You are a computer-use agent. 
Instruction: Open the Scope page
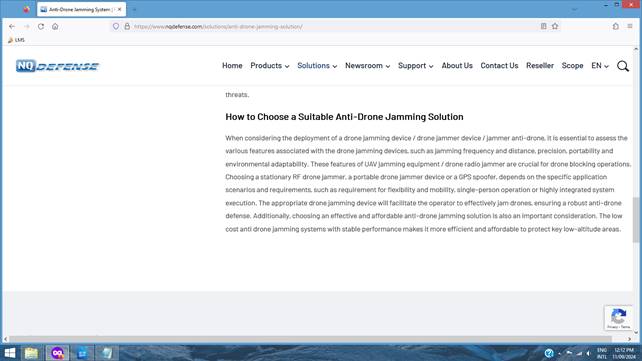coord(572,65)
